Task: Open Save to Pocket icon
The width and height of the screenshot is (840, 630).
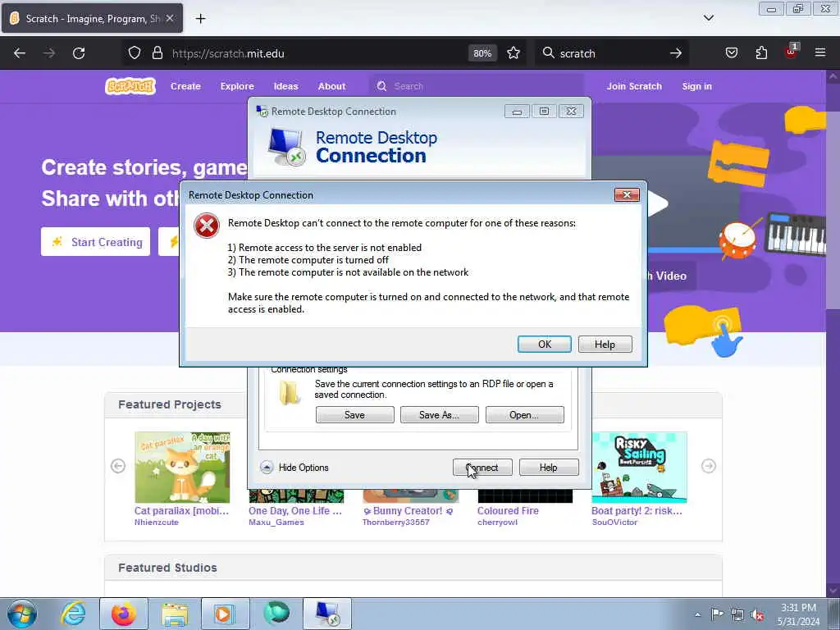Action: click(731, 52)
